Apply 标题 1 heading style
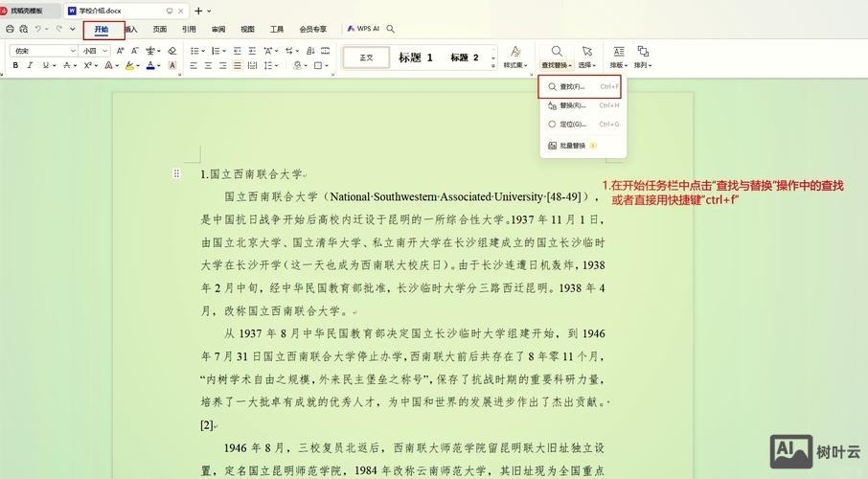This screenshot has height=479, width=868. pos(415,57)
